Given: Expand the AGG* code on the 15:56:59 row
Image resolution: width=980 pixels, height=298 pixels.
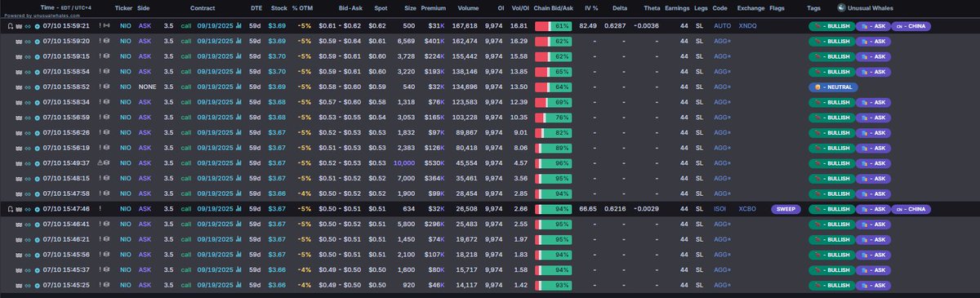Looking at the screenshot, I should 722,118.
